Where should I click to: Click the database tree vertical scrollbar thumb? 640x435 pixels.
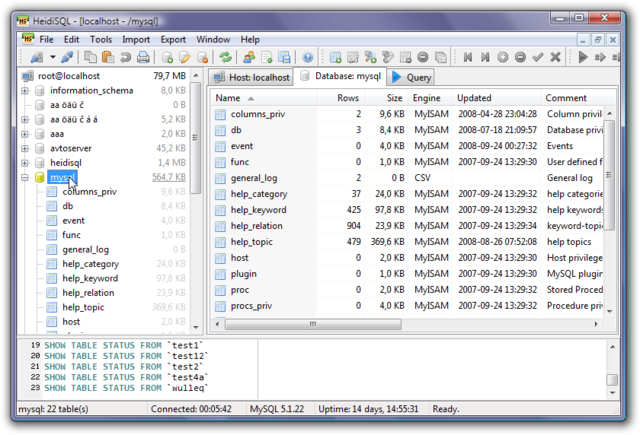tap(196, 138)
